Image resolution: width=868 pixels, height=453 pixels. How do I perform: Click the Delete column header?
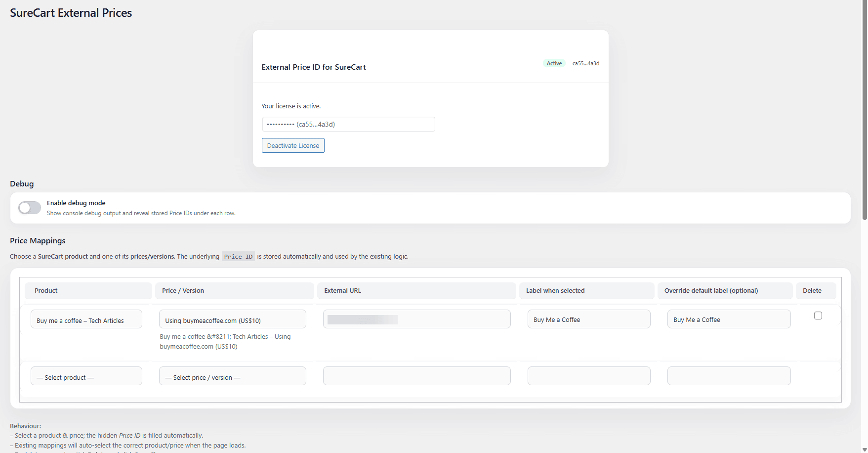(812, 291)
